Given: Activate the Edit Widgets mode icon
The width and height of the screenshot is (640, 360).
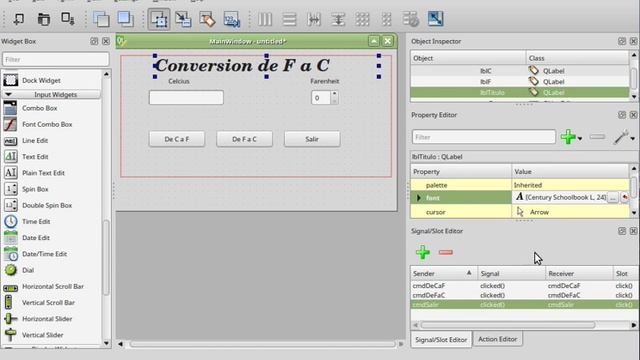Looking at the screenshot, I should [x=159, y=19].
